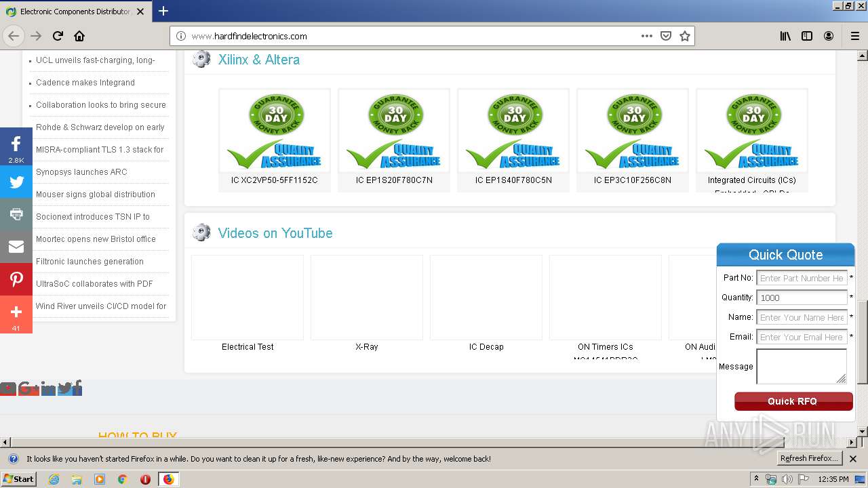Open the IC EP3C10F256C8N product
The width and height of the screenshot is (868, 488).
pos(633,180)
